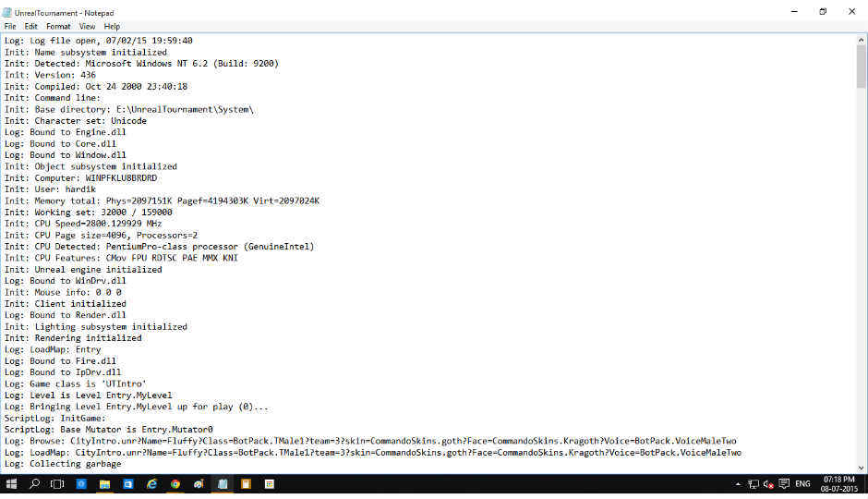Click the 'Collecting garbage' line
Screen dimensions: 868x499
coord(63,464)
